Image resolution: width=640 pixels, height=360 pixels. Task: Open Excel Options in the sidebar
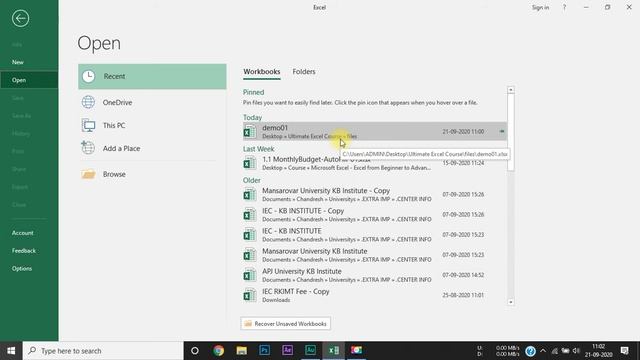click(22, 269)
